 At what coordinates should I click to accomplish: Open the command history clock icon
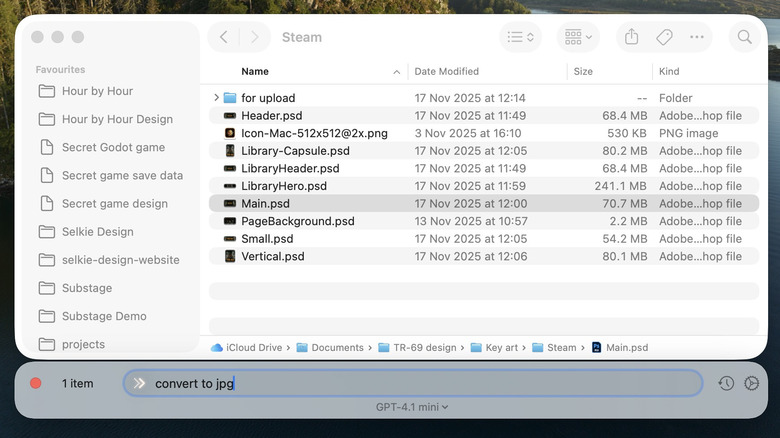point(726,383)
